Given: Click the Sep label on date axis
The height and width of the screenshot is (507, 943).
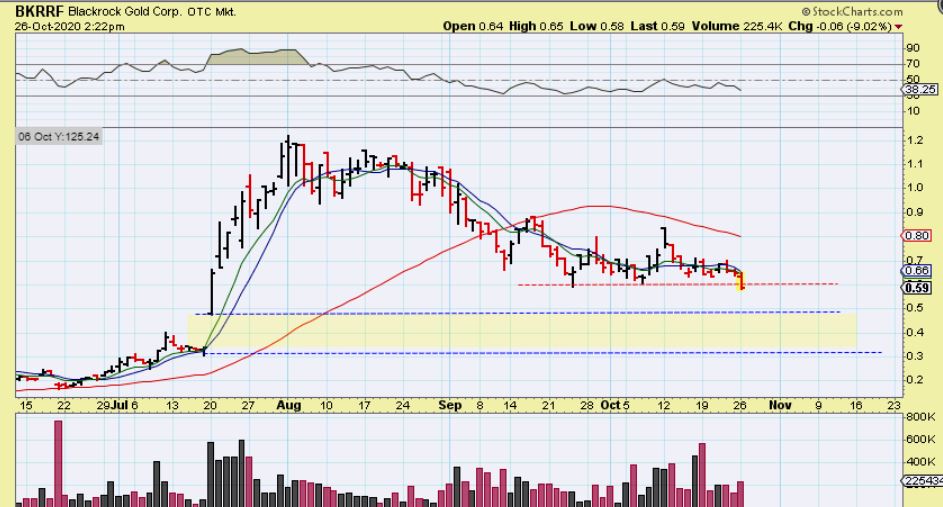Looking at the screenshot, I should click(450, 405).
